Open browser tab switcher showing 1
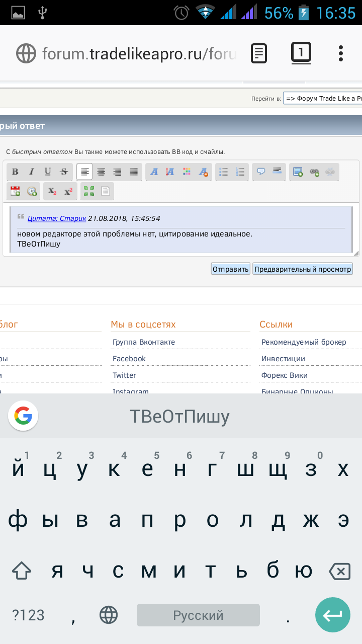The width and height of the screenshot is (362, 644). tap(301, 52)
